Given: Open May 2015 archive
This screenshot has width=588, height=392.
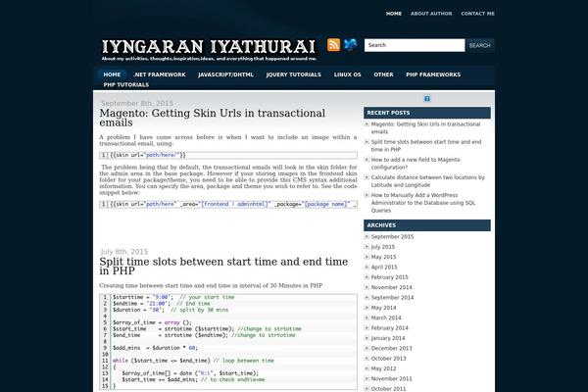Looking at the screenshot, I should 383,257.
